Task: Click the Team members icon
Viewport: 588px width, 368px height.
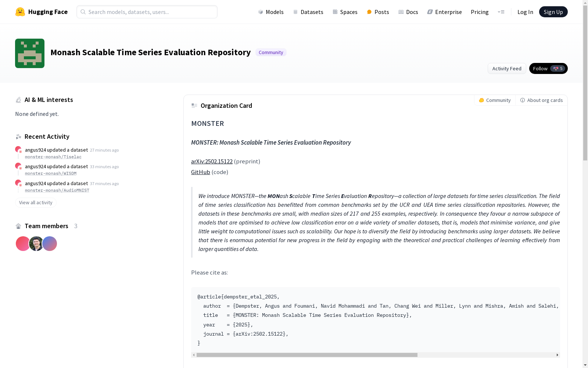Action: (x=18, y=226)
